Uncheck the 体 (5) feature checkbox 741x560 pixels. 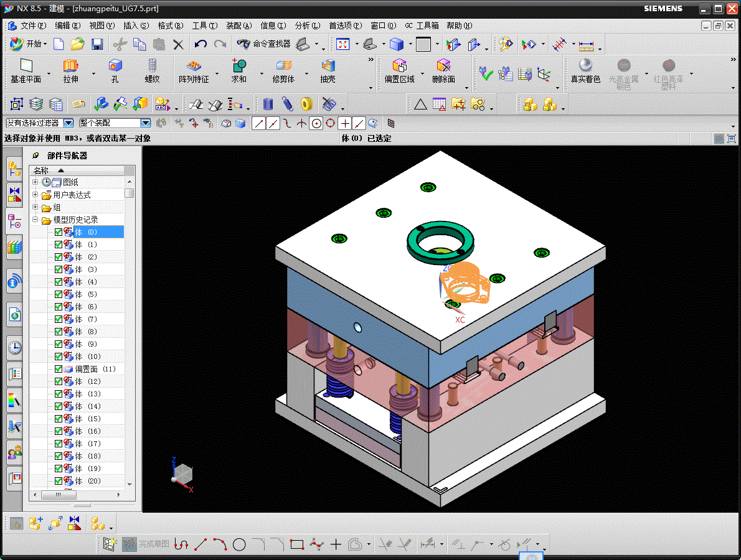(59, 294)
